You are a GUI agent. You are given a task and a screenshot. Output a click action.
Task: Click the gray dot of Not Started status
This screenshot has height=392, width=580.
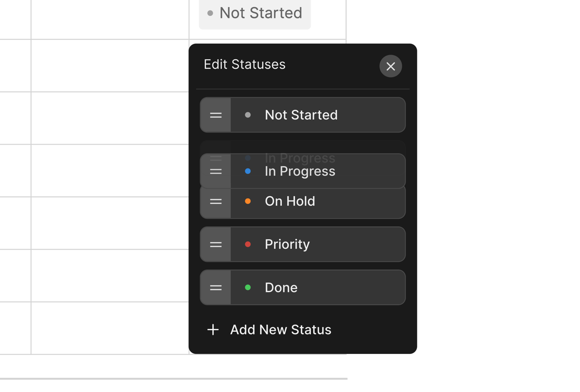coord(248,115)
